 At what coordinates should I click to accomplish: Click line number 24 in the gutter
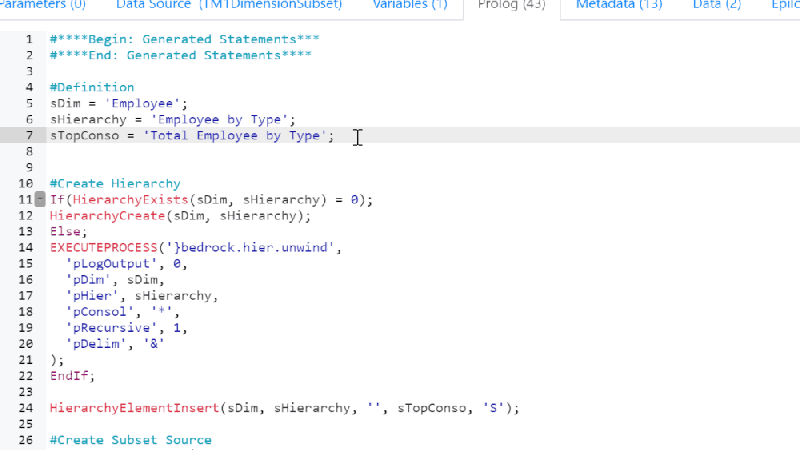(26, 408)
